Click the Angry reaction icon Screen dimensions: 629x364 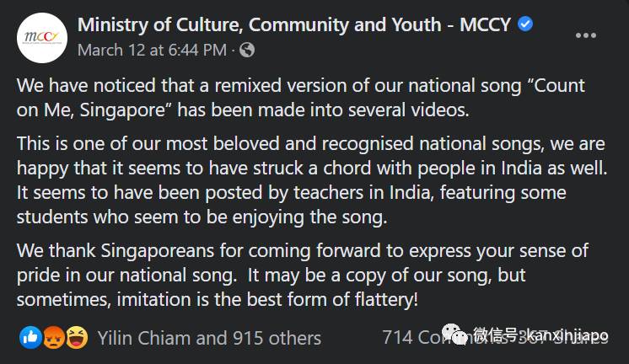52,338
